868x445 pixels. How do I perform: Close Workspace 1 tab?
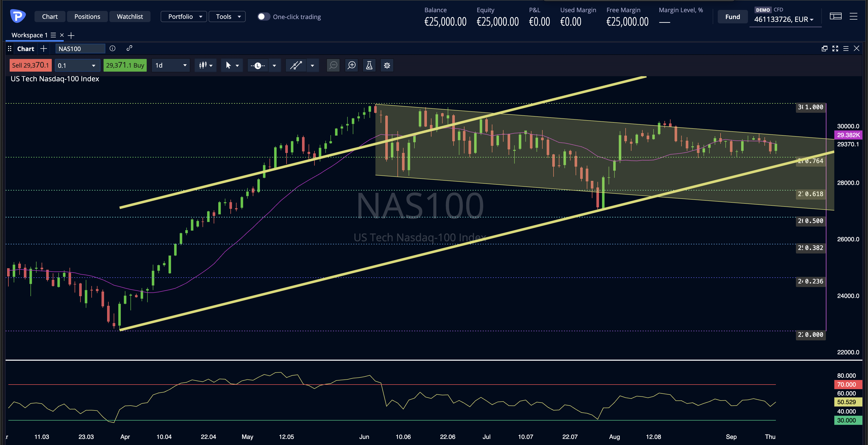62,35
